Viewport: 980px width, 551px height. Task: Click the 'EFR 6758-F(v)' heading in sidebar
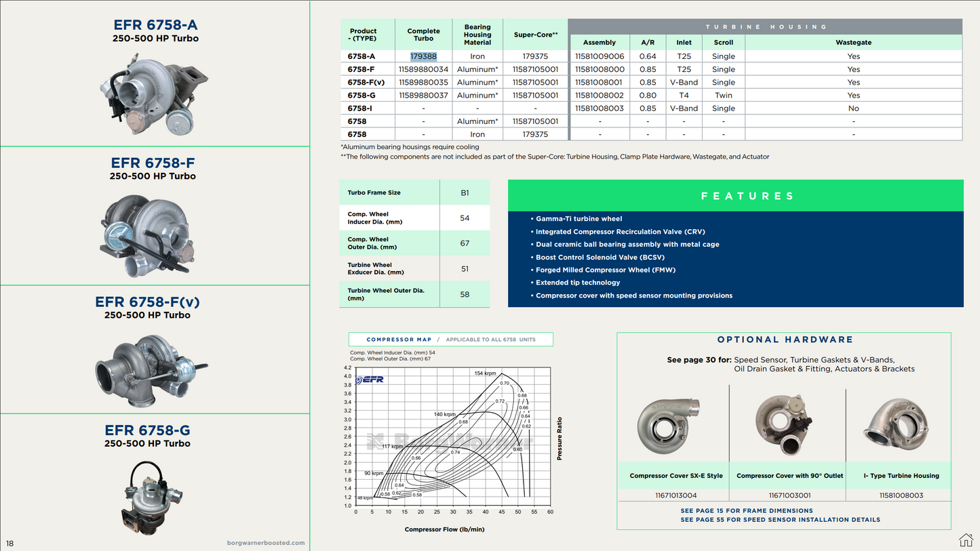click(147, 302)
